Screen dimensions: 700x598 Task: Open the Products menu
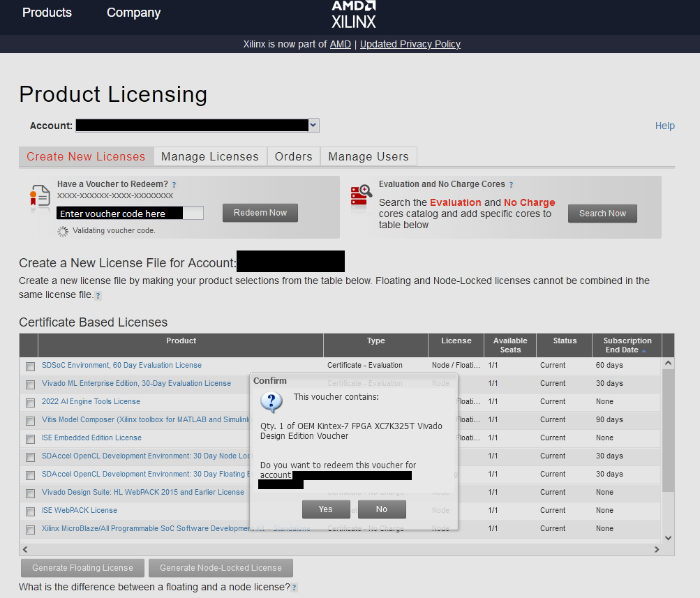[47, 13]
